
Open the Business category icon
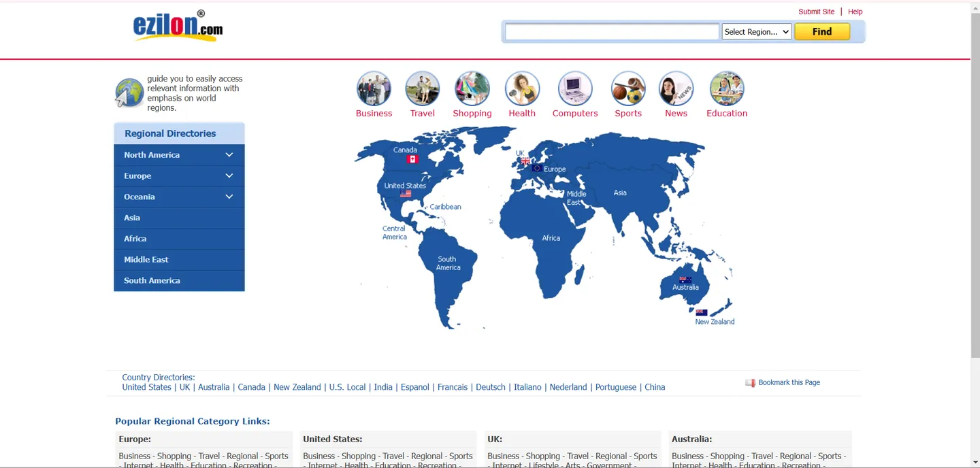point(374,88)
